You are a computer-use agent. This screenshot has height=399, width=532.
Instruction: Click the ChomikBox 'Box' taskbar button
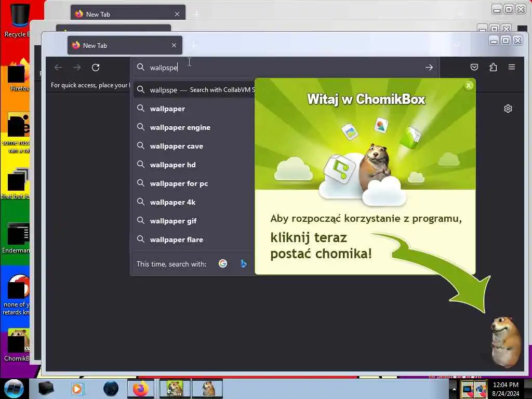(175, 388)
